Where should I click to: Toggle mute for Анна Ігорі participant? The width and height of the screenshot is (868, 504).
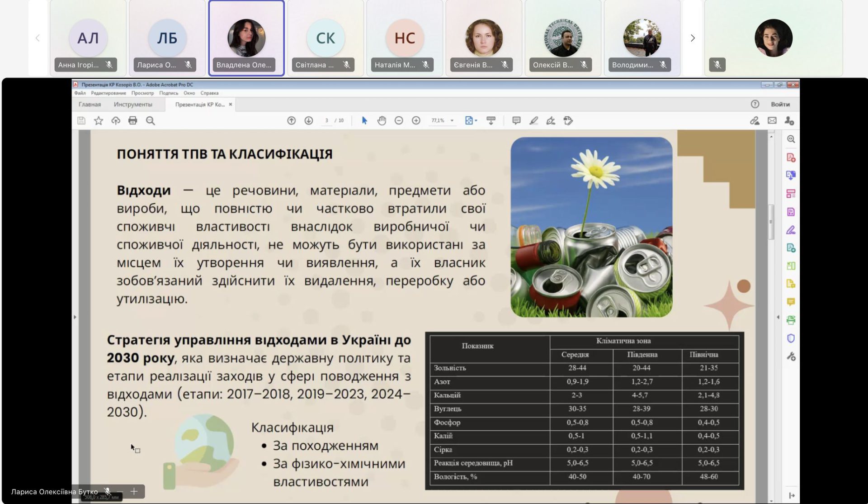coord(109,65)
